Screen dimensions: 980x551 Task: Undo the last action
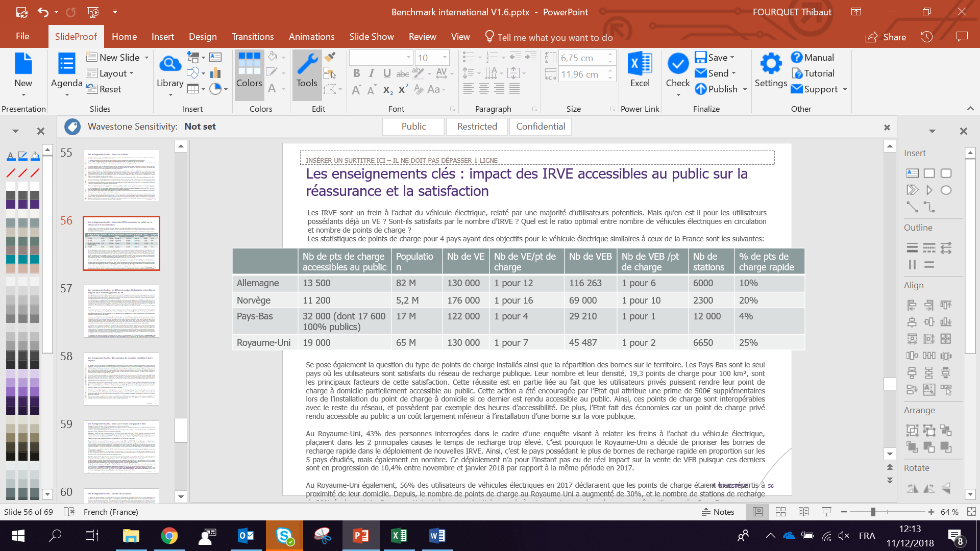click(43, 12)
